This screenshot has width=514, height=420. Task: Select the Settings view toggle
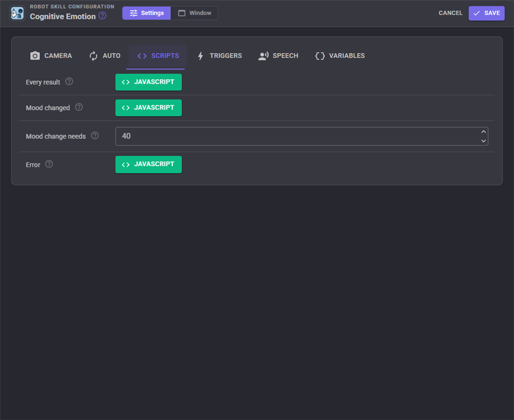[x=147, y=13]
